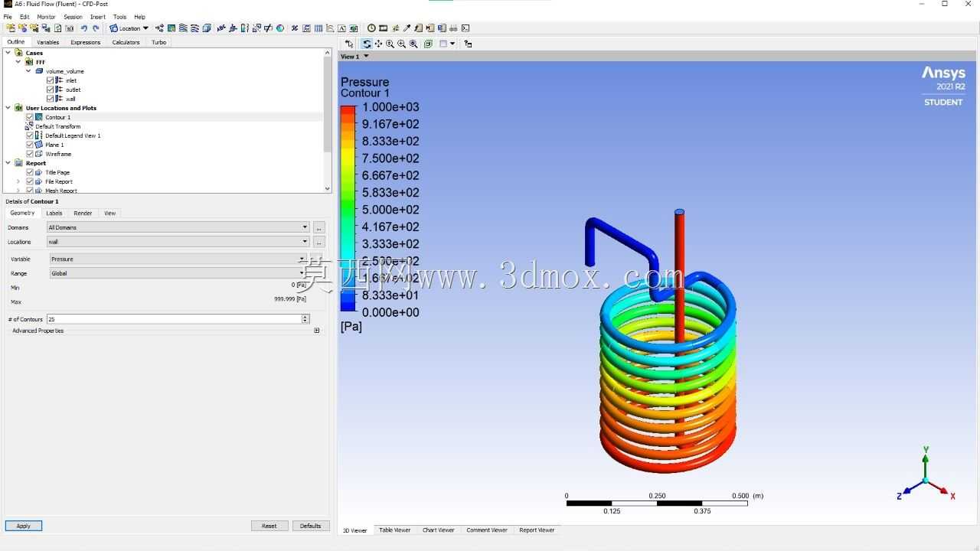Collapse User Locations and Plots node
980x551 pixels.
(x=8, y=108)
